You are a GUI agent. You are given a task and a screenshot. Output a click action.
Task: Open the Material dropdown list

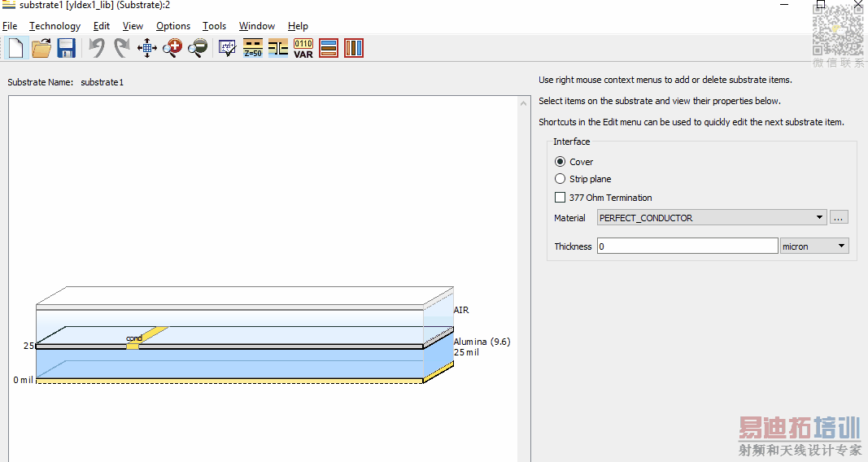tap(712, 217)
